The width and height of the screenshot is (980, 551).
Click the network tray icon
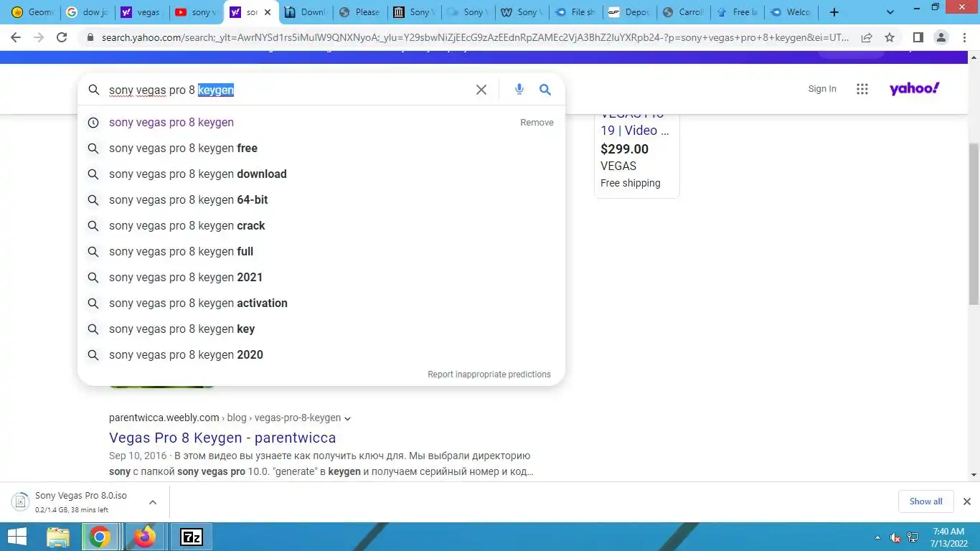(x=913, y=537)
